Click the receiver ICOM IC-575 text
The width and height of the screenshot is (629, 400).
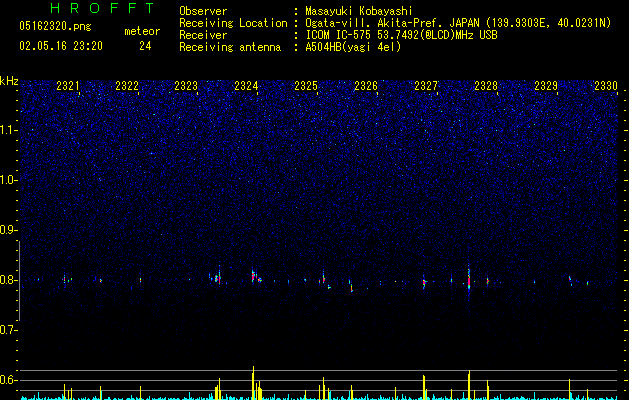pyautogui.click(x=401, y=35)
